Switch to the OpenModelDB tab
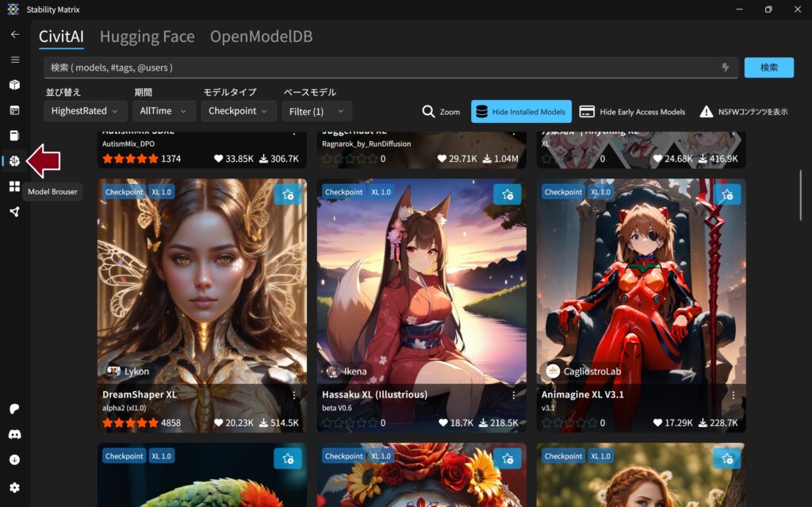 (261, 36)
